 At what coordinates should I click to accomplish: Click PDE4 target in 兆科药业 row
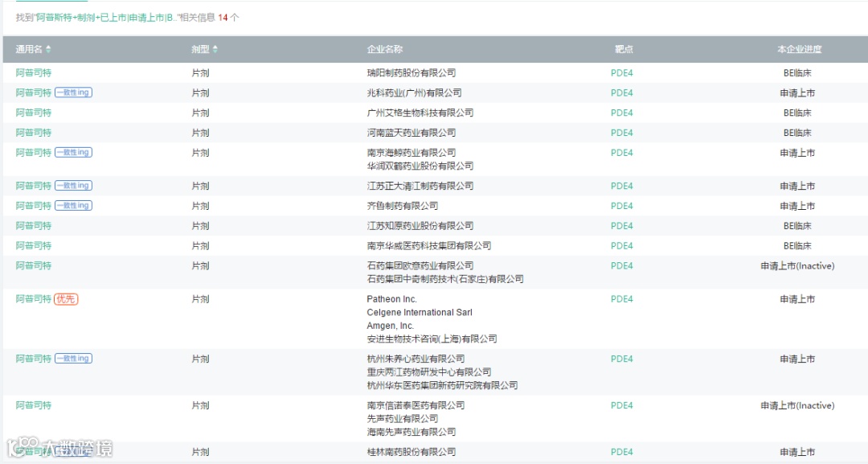click(x=621, y=92)
